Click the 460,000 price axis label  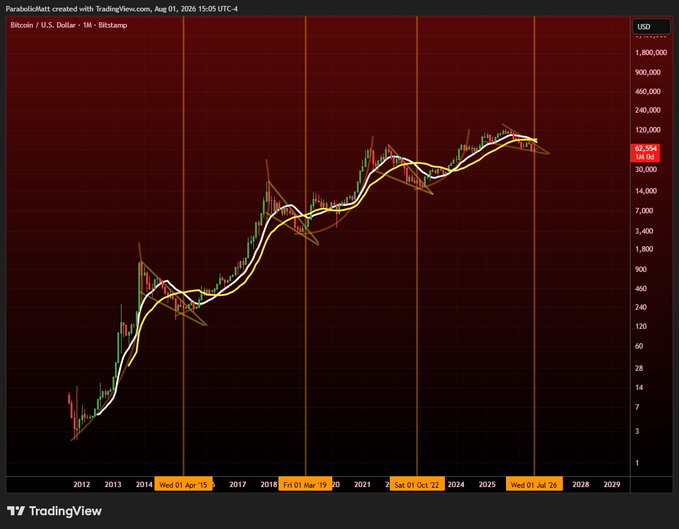648,91
